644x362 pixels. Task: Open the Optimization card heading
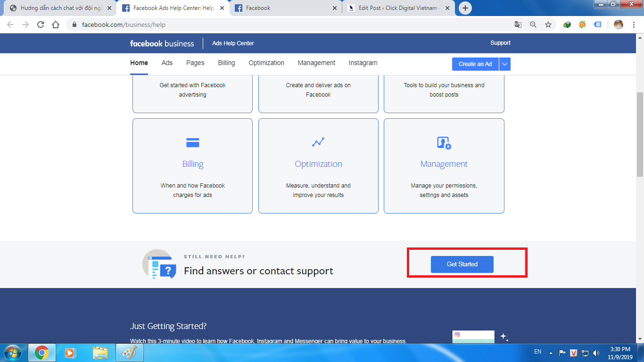point(318,164)
